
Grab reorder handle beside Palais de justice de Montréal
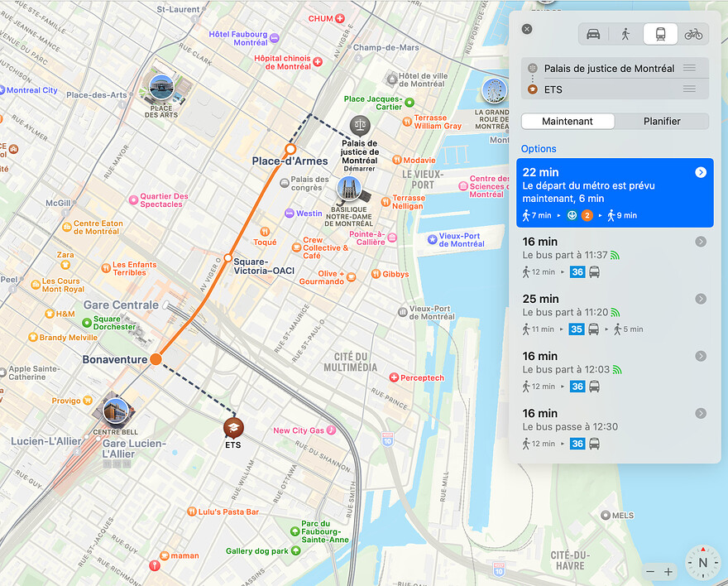[689, 68]
